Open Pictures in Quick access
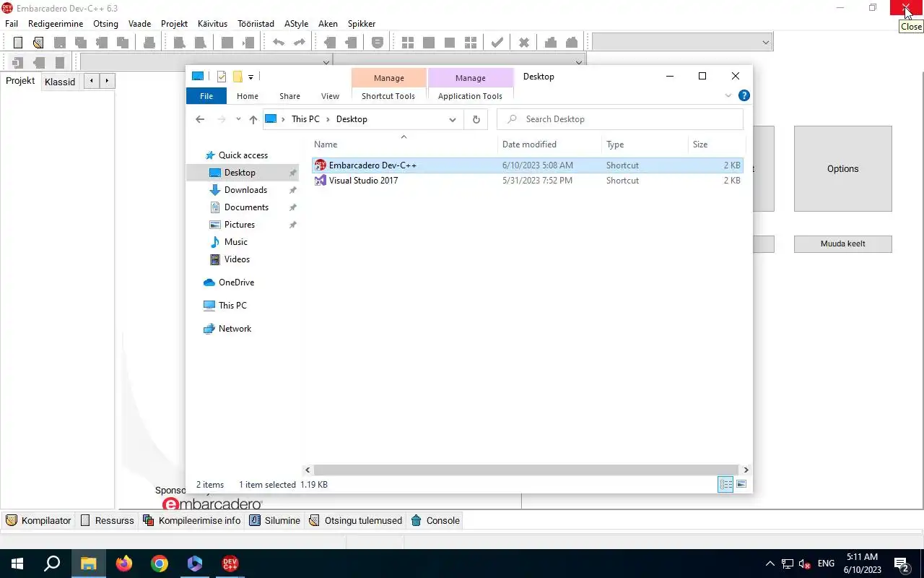 tap(239, 225)
